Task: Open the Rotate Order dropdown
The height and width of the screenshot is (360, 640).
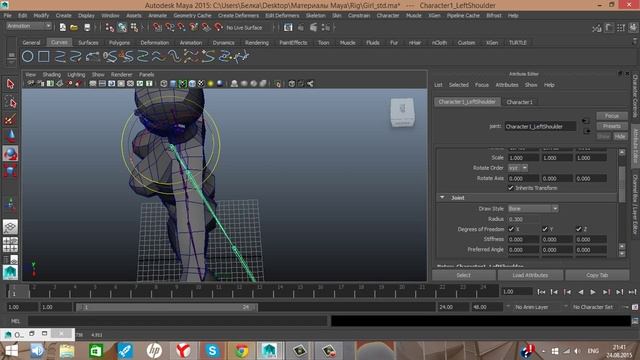Action: (518, 168)
